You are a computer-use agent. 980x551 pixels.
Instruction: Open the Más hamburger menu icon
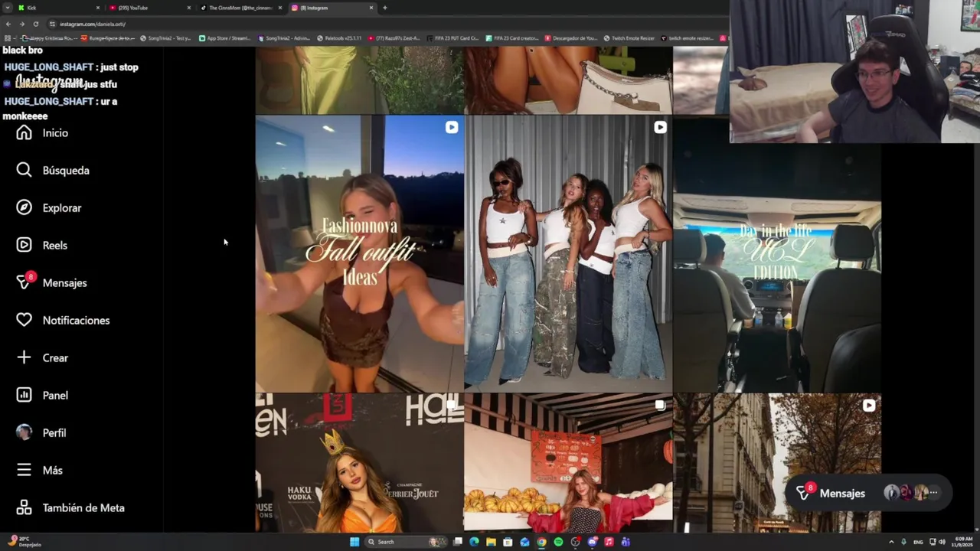(x=24, y=471)
